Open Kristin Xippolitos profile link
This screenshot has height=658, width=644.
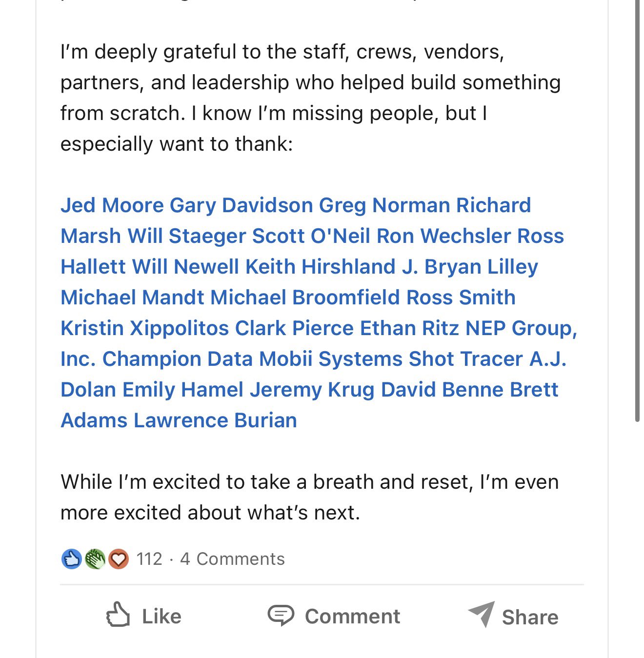(144, 328)
